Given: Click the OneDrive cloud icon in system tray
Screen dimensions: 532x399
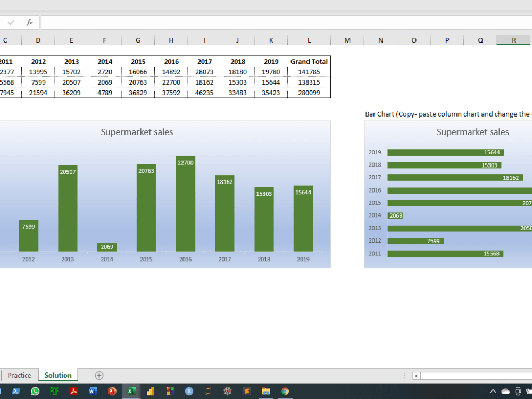Looking at the screenshot, I should (x=505, y=391).
